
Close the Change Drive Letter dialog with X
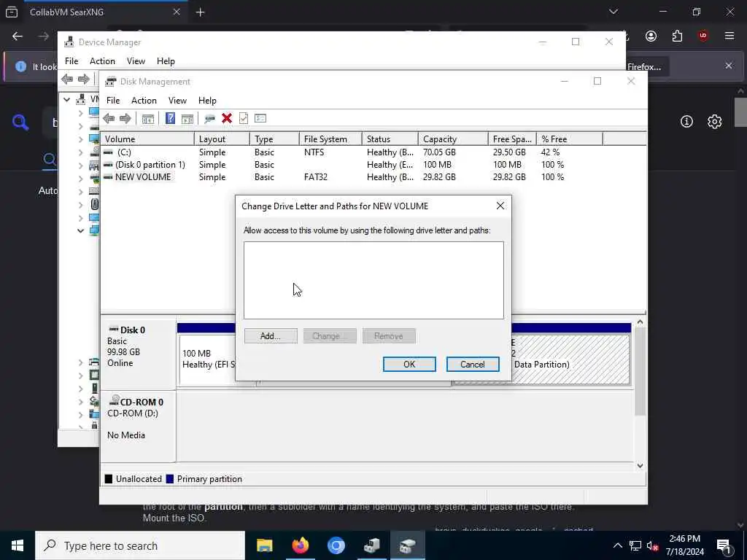coord(500,206)
